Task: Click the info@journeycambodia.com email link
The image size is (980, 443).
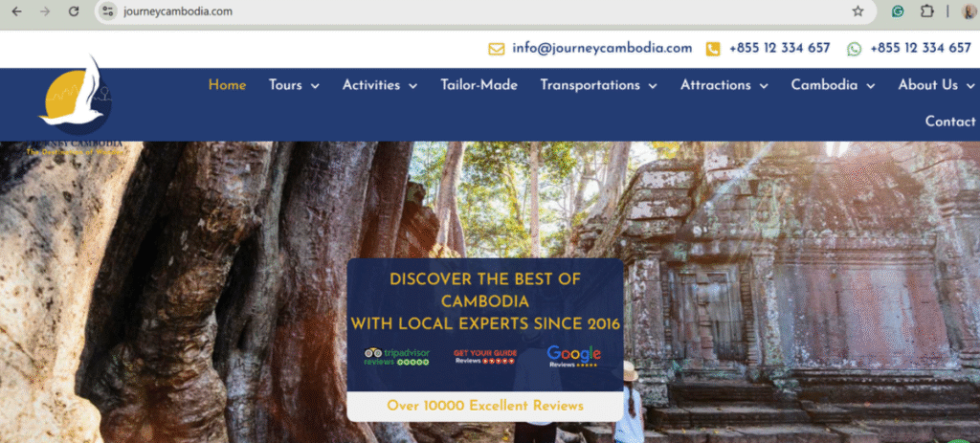Action: pyautogui.click(x=602, y=48)
